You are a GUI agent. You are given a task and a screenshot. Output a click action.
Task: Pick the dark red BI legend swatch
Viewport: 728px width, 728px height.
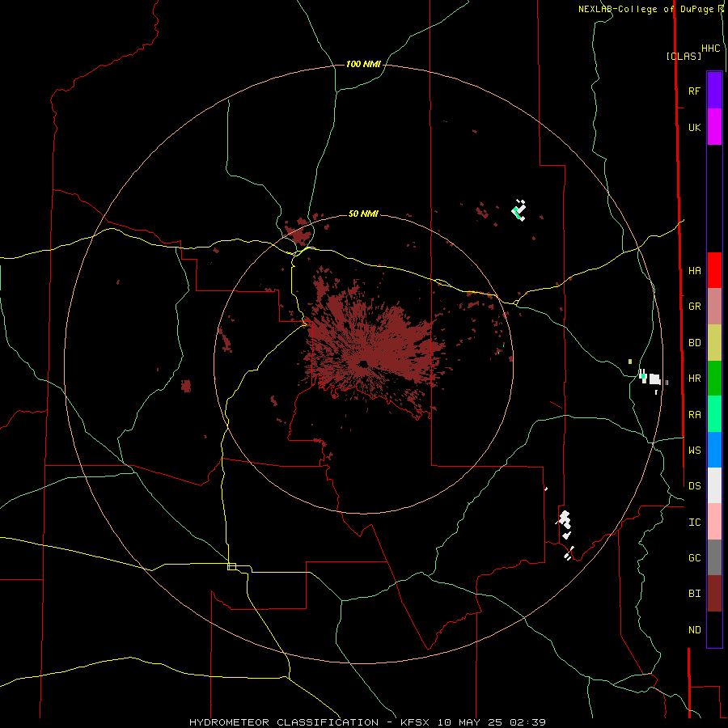click(x=714, y=594)
